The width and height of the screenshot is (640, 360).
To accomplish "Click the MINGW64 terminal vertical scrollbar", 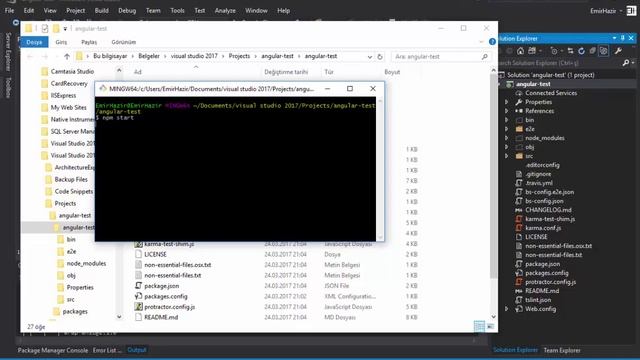I will point(380,169).
